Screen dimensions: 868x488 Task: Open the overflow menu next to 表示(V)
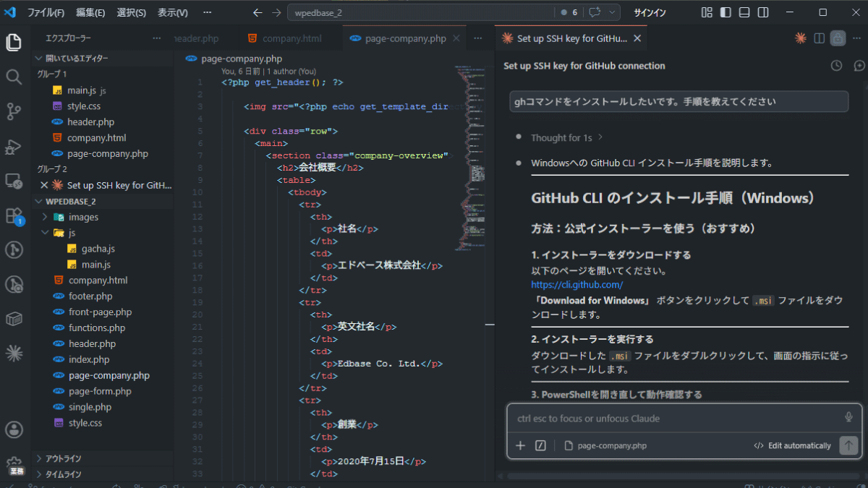coord(208,12)
